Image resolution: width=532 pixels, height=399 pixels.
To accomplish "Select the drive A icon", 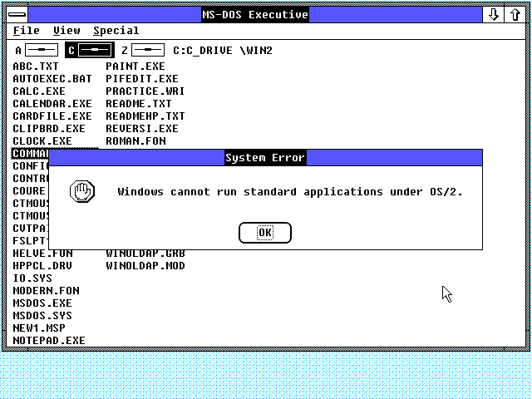I will tap(41, 51).
